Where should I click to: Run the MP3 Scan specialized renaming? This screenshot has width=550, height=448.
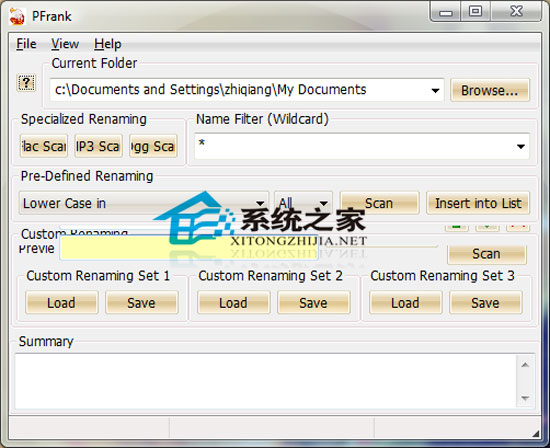[x=98, y=146]
